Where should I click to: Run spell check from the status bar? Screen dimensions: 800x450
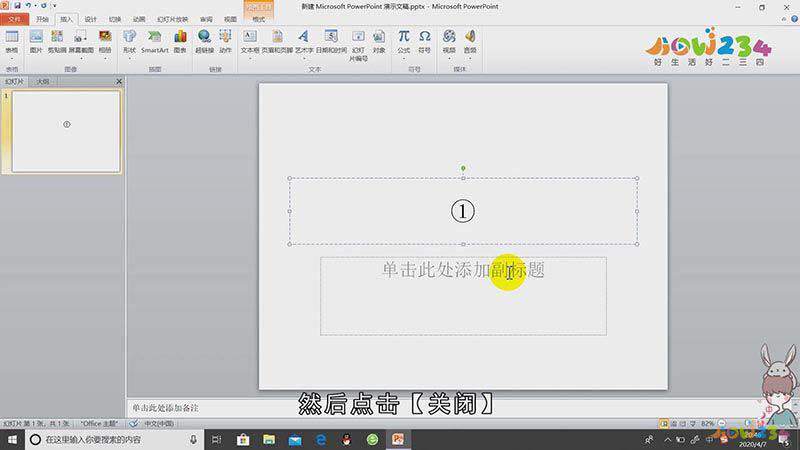coord(134,423)
